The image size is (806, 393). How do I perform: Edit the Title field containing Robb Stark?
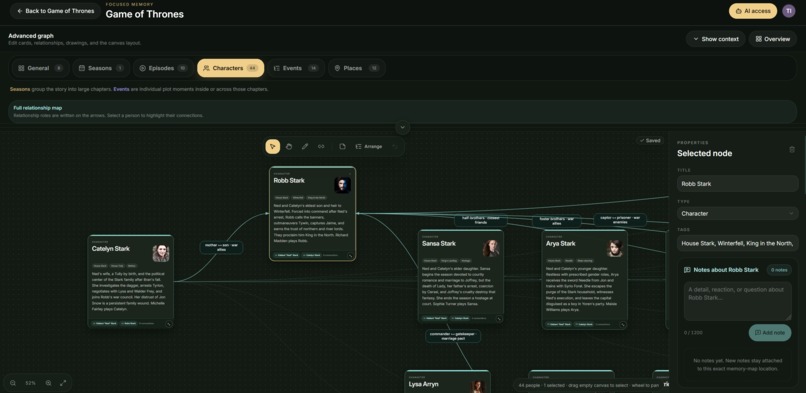(738, 183)
